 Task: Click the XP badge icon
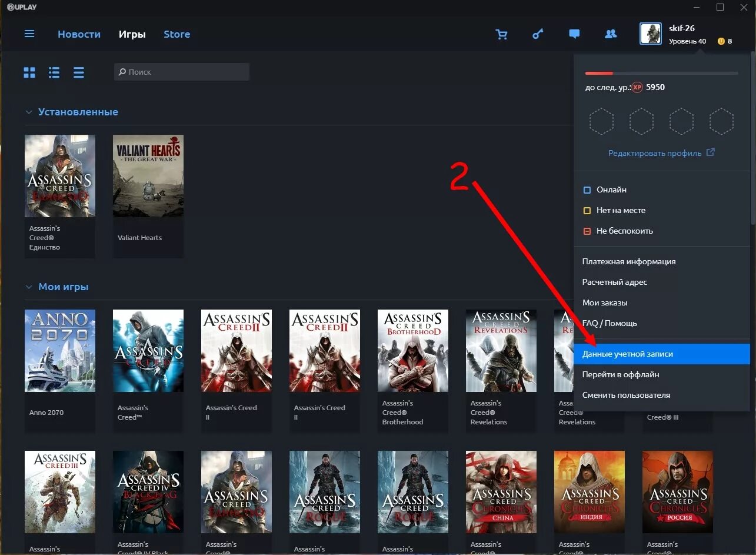637,87
